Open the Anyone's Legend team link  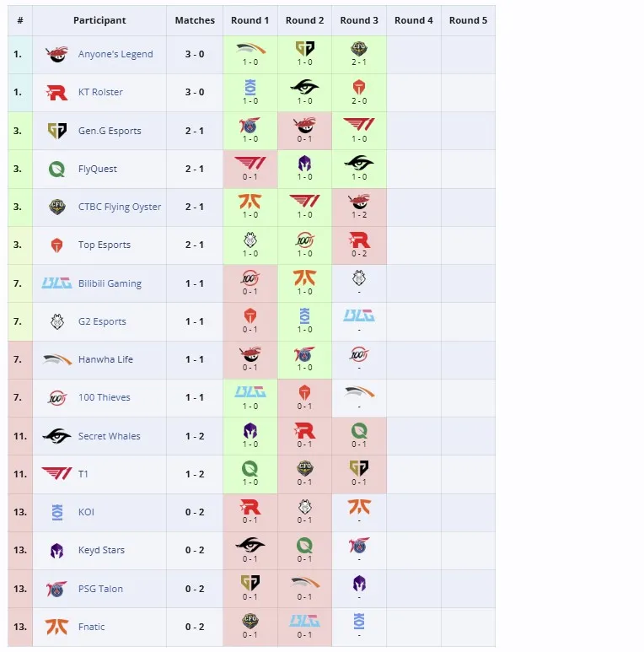[115, 54]
